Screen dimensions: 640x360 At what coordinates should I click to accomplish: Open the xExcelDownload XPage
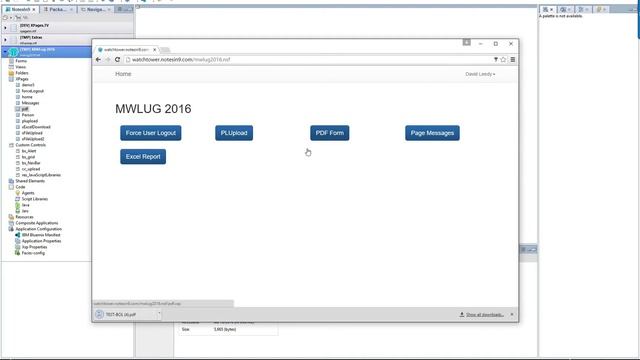click(x=36, y=127)
